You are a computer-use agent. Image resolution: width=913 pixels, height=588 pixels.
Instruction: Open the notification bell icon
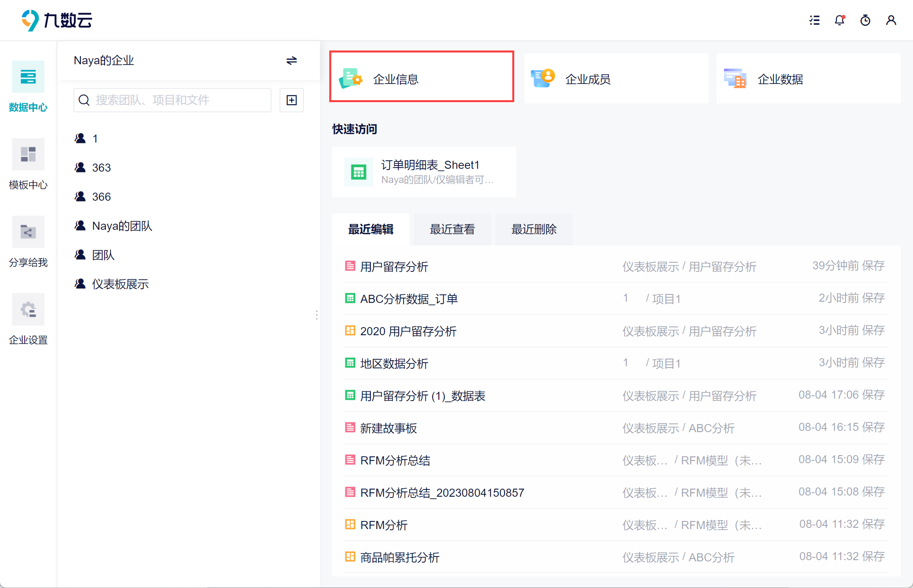839,20
